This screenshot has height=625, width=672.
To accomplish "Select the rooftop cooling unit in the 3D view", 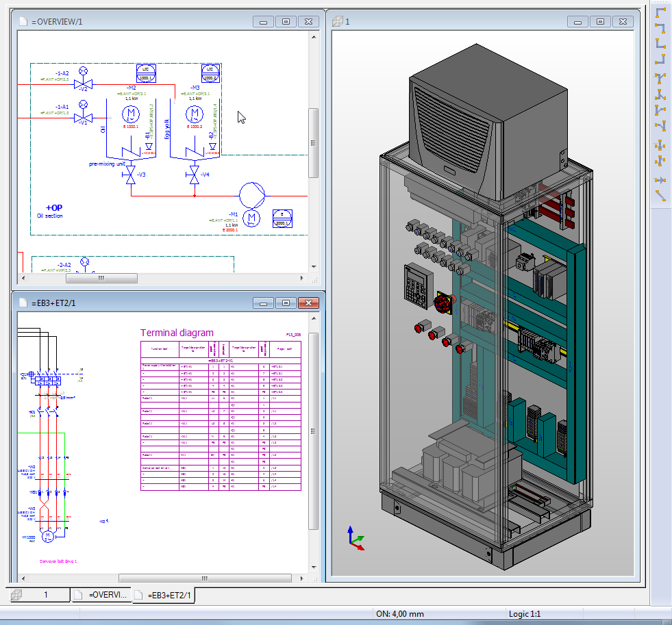I will (x=488, y=122).
